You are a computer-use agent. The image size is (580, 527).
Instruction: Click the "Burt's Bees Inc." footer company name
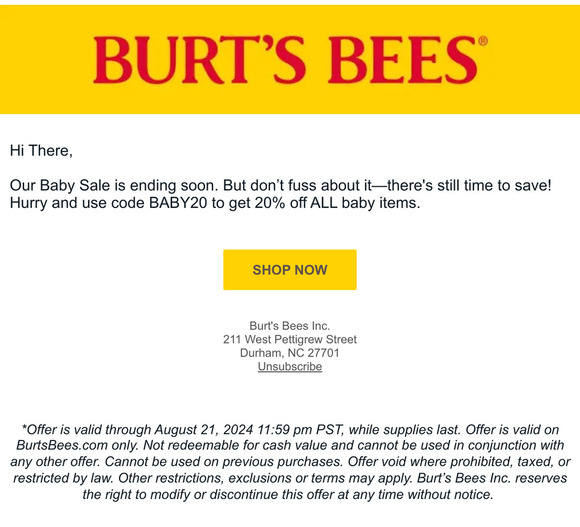[x=290, y=326]
